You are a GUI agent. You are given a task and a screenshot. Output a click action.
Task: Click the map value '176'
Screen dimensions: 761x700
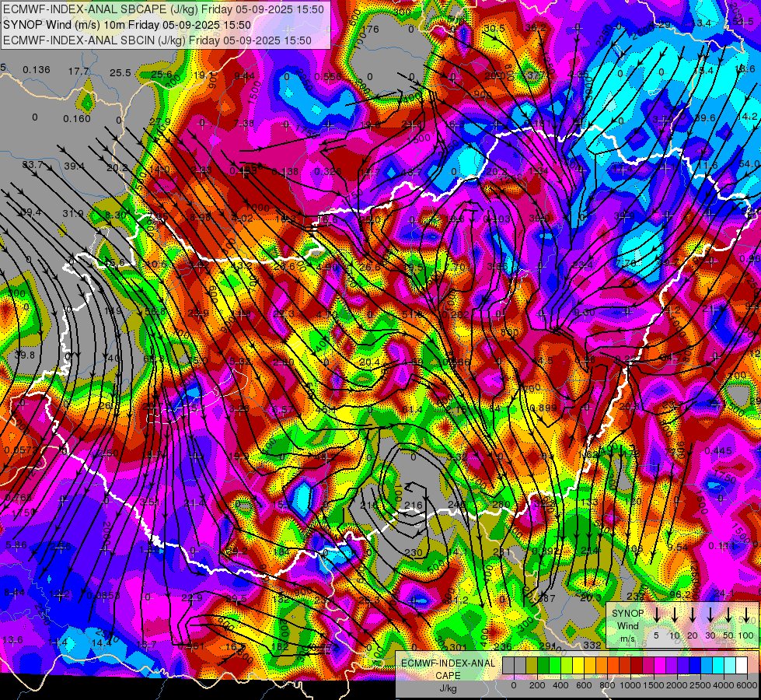(x=370, y=29)
